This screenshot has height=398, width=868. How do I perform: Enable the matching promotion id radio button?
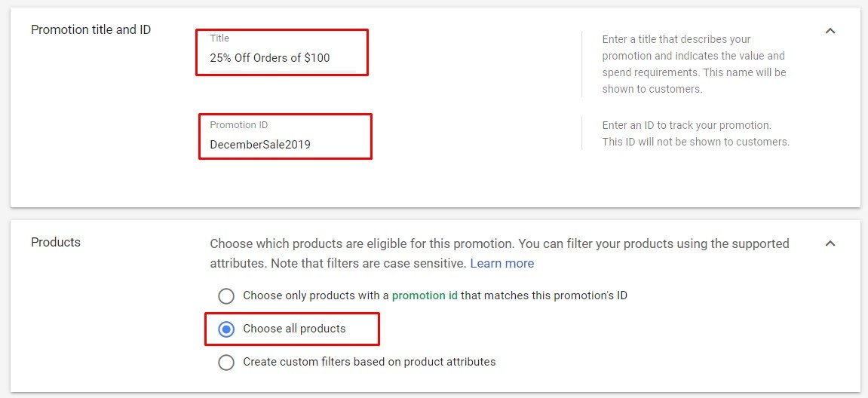coord(226,296)
